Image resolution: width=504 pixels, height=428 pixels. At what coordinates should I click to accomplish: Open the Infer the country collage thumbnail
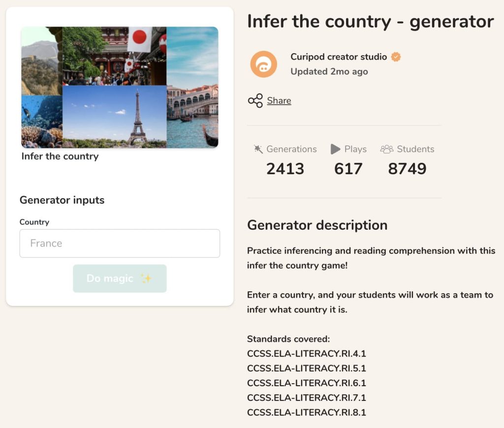click(x=120, y=88)
